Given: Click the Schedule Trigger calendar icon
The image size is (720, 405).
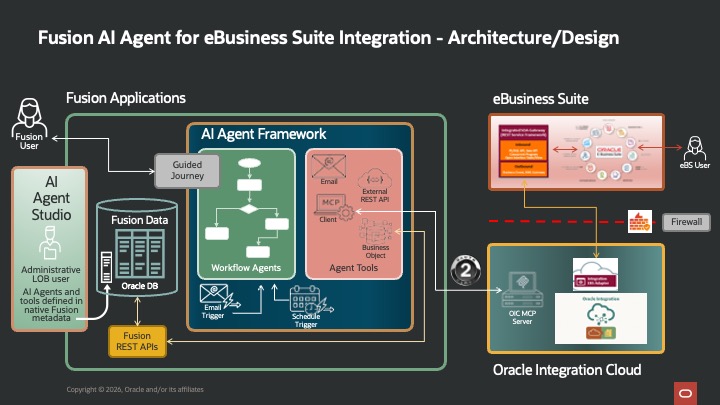Looking at the screenshot, I should (x=310, y=300).
